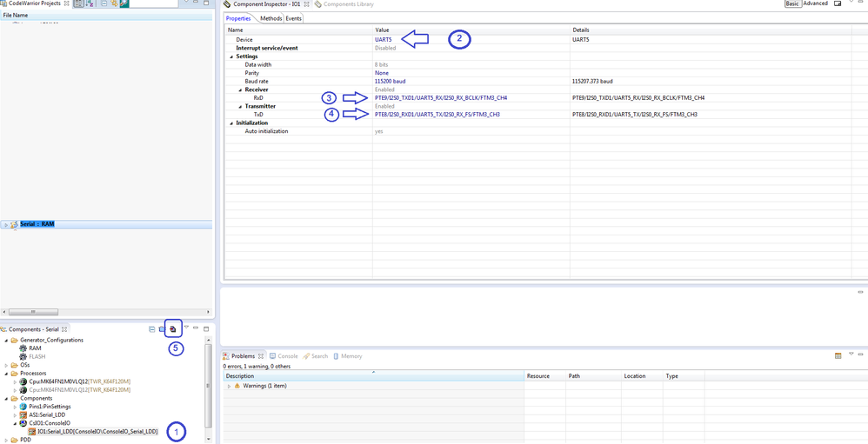Viewport: 868px width, 444px height.
Task: Collapse all in the Components - Serial view
Action: 152,329
